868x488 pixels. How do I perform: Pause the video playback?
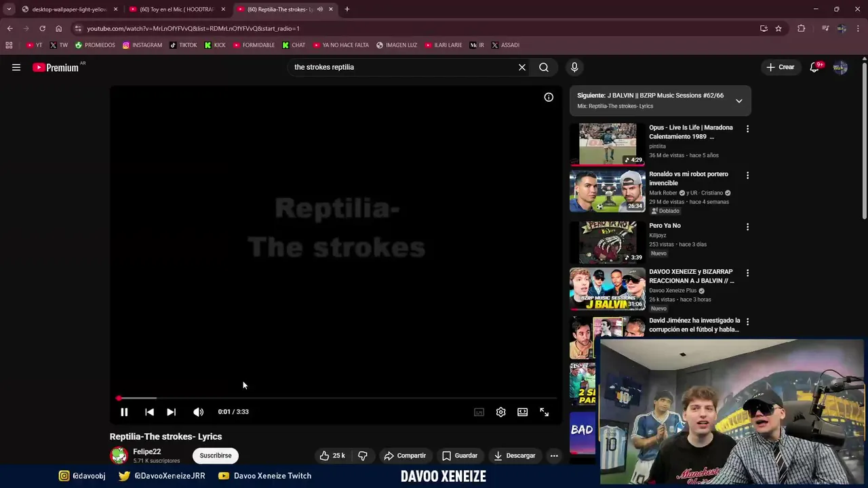pyautogui.click(x=124, y=411)
